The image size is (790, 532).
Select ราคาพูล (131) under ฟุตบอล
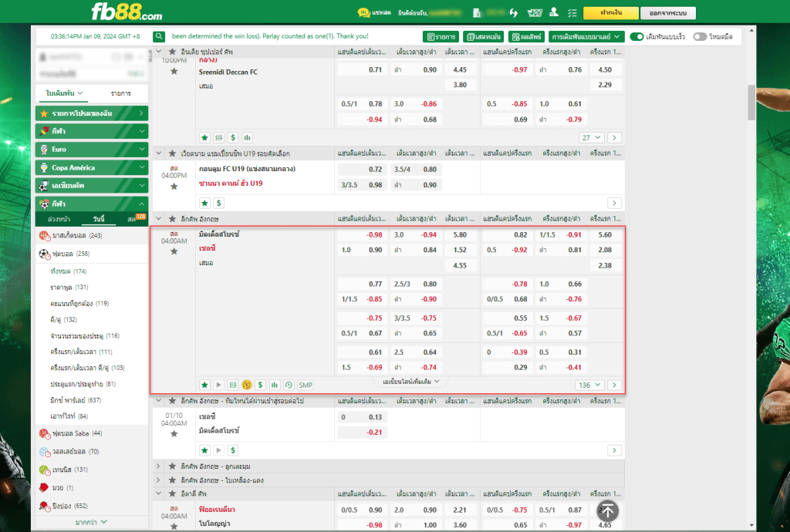point(69,288)
